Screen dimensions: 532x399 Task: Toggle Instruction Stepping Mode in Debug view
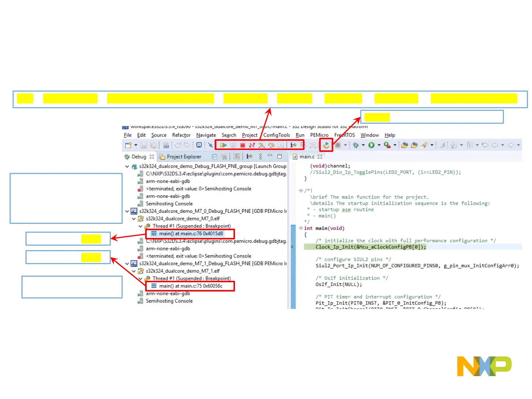coord(249,156)
